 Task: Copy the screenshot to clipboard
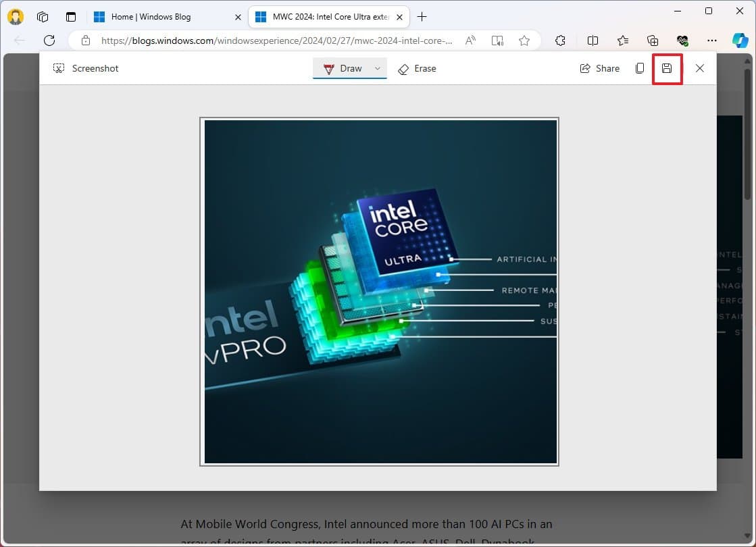[639, 68]
